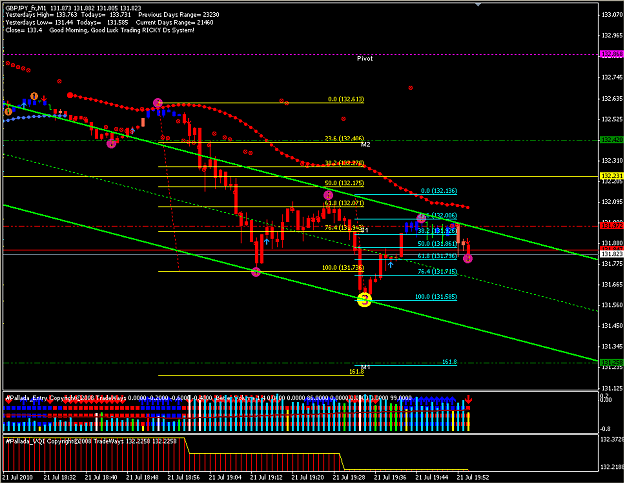Click the #Pallada_Entry indicator title
The height and width of the screenshot is (484, 625).
tap(26, 398)
